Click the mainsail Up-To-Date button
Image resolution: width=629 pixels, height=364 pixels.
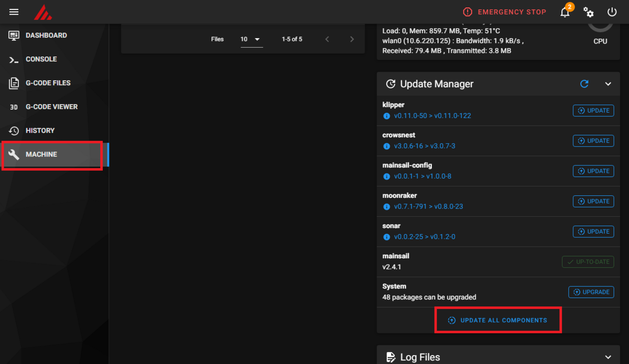[x=588, y=262]
